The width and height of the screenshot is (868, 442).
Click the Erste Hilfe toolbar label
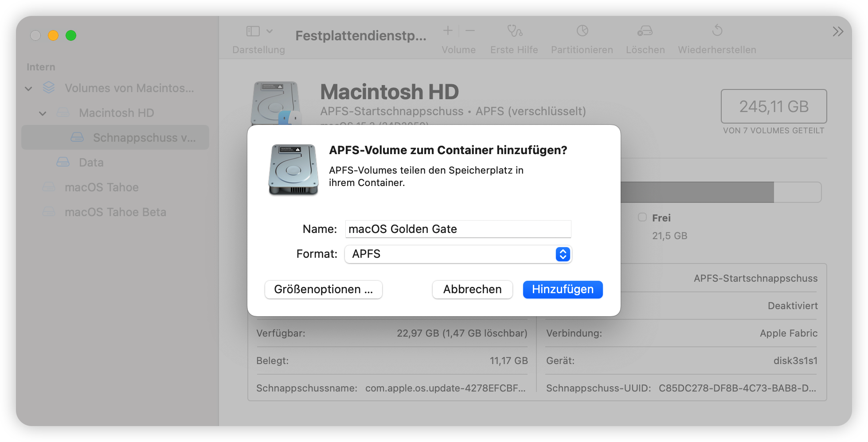click(514, 50)
